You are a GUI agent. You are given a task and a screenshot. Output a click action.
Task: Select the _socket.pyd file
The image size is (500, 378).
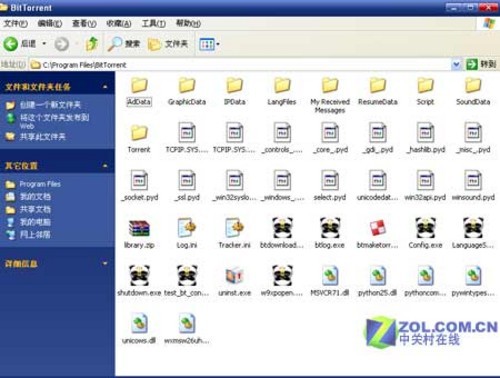(x=139, y=186)
